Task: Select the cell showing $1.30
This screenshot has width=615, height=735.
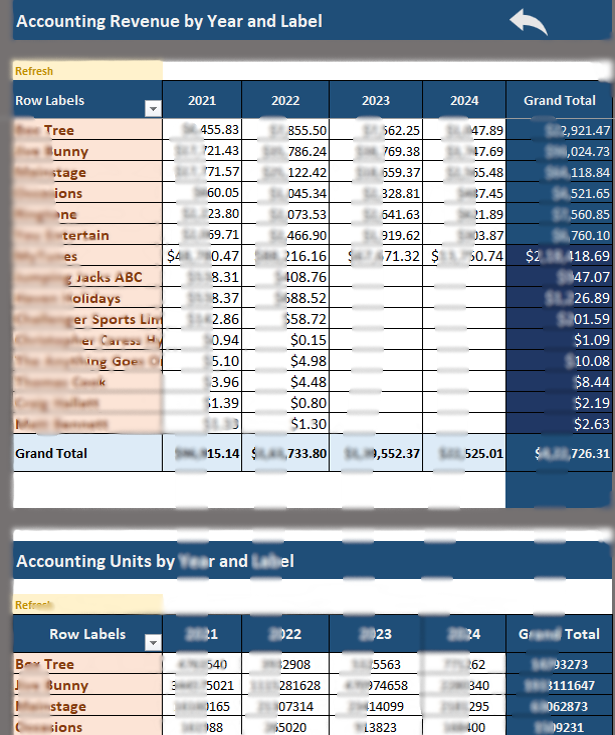Action: [285, 424]
